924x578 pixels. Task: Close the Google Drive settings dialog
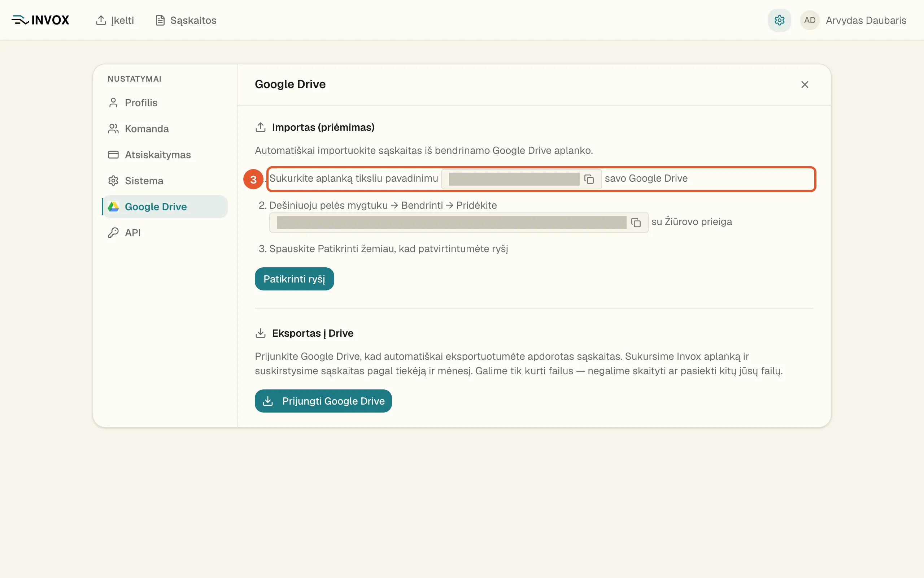point(805,85)
